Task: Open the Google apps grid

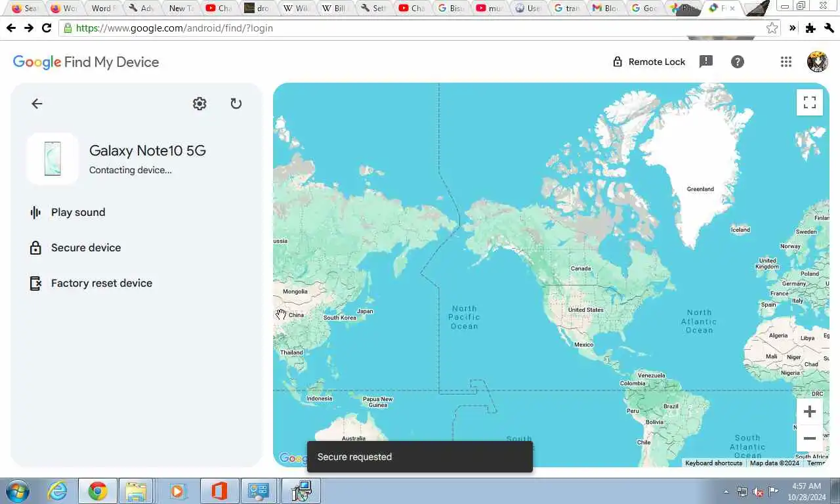Action: [x=786, y=62]
